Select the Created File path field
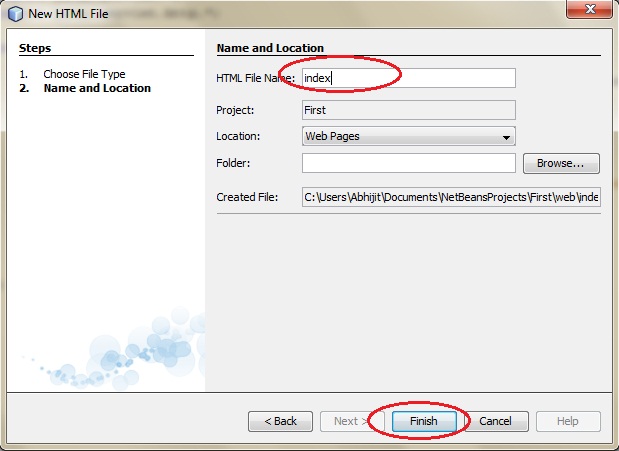Image resolution: width=619 pixels, height=451 pixels. [x=451, y=197]
